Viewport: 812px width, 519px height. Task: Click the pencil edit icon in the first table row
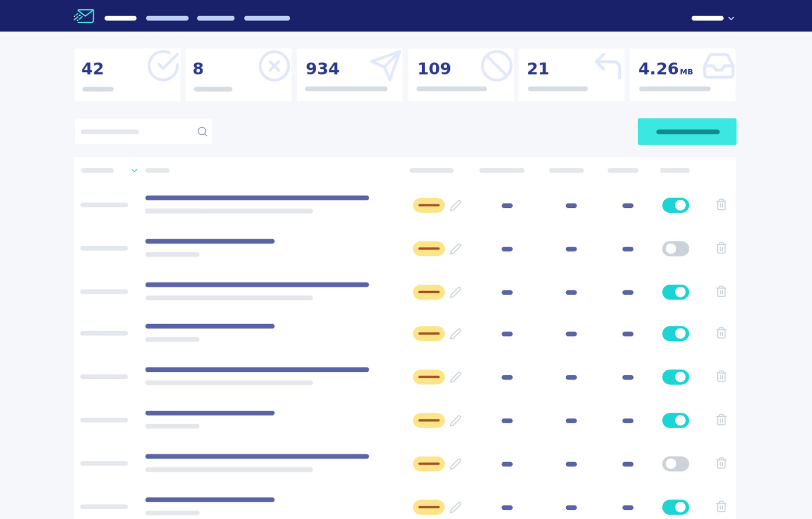pyautogui.click(x=456, y=205)
